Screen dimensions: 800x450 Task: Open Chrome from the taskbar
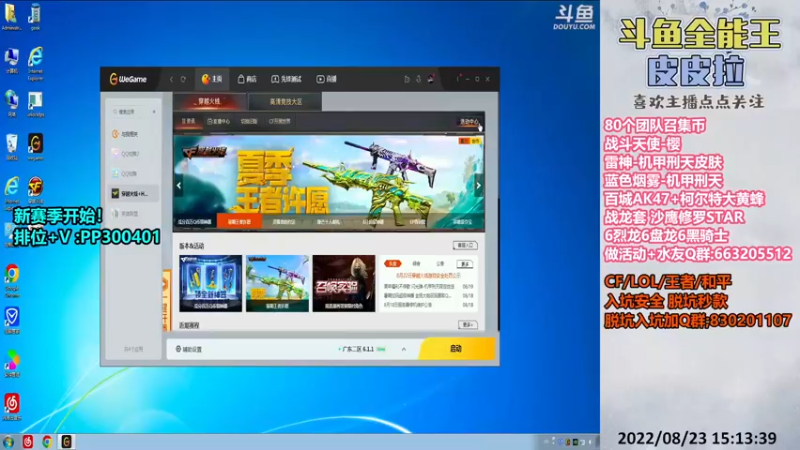point(47,442)
